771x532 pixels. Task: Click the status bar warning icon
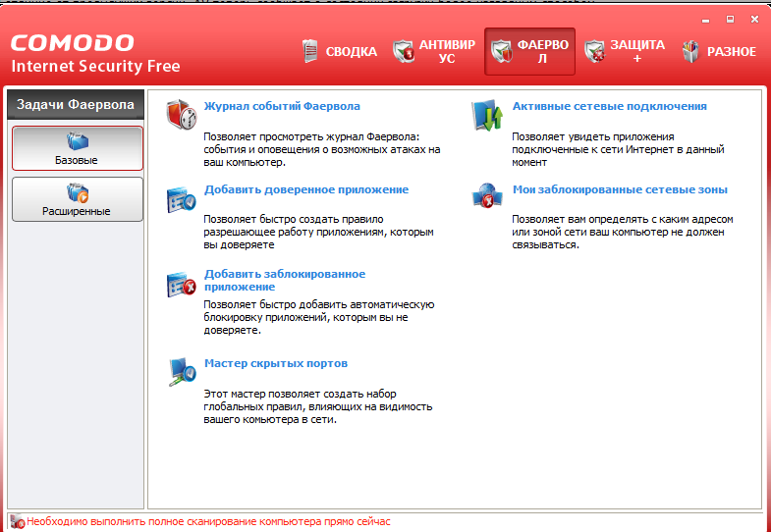18,521
